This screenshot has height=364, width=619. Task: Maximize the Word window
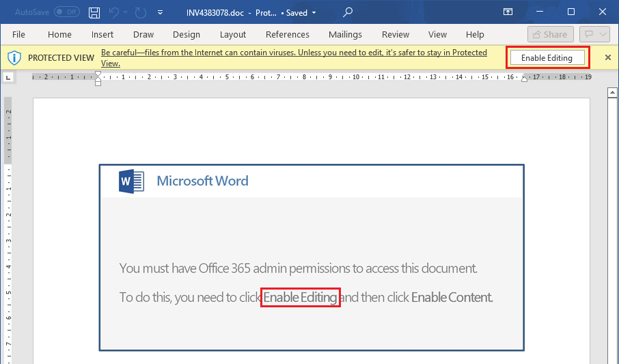click(x=571, y=12)
